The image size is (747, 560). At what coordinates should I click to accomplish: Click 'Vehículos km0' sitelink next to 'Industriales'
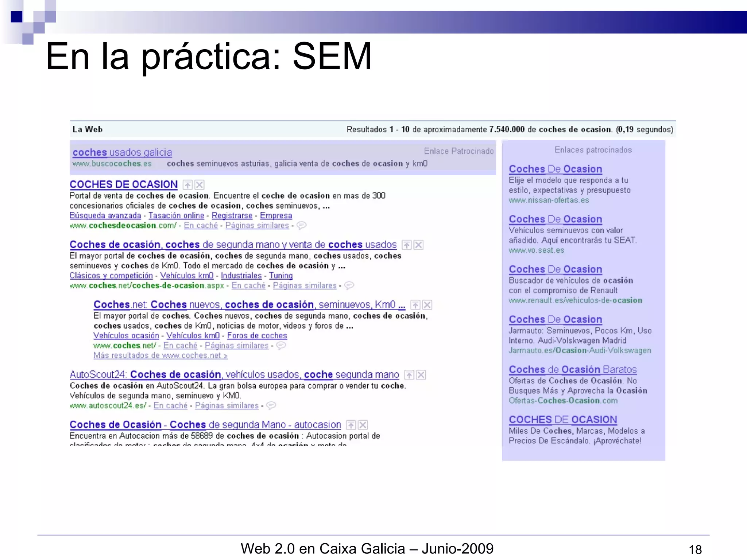pyautogui.click(x=187, y=276)
